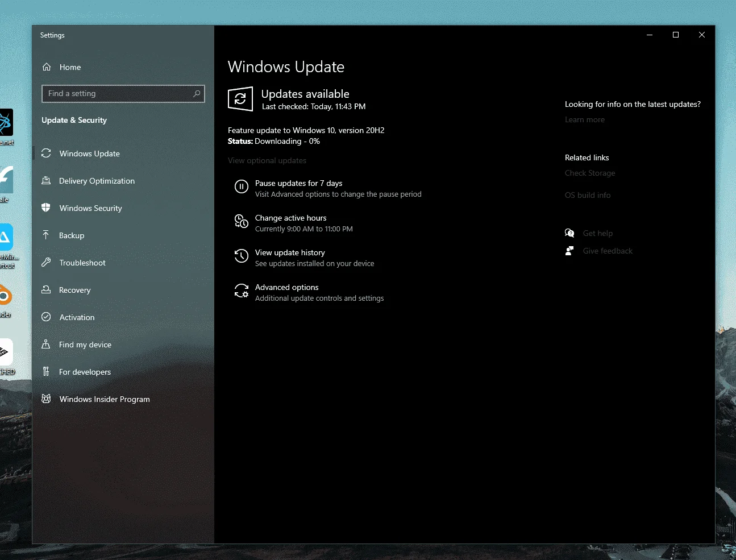Click the Learn more link

tap(585, 119)
